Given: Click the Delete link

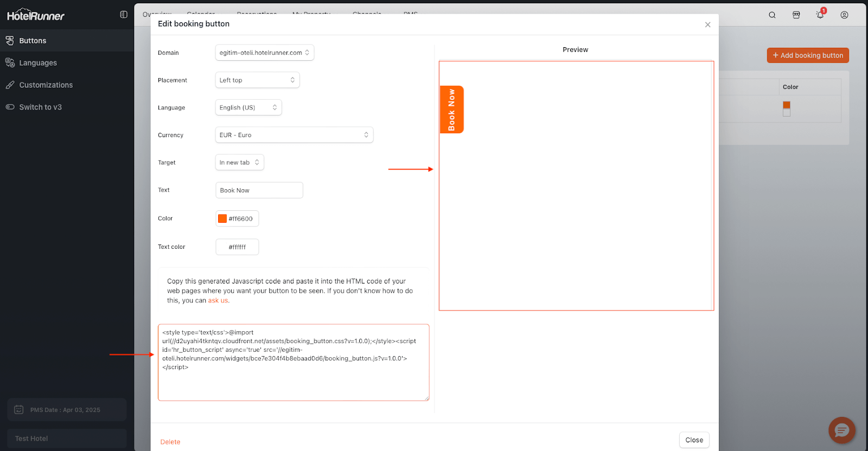Looking at the screenshot, I should click(x=170, y=442).
